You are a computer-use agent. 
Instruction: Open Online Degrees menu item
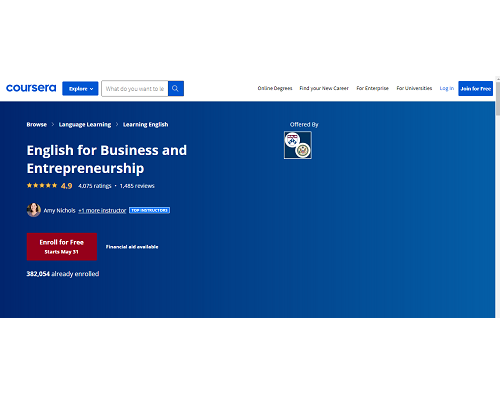[275, 88]
